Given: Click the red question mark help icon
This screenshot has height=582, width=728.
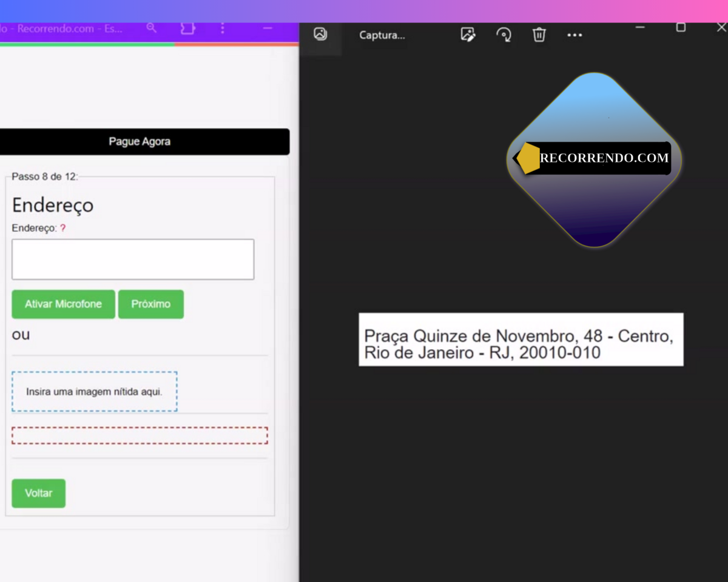Looking at the screenshot, I should click(x=63, y=229).
